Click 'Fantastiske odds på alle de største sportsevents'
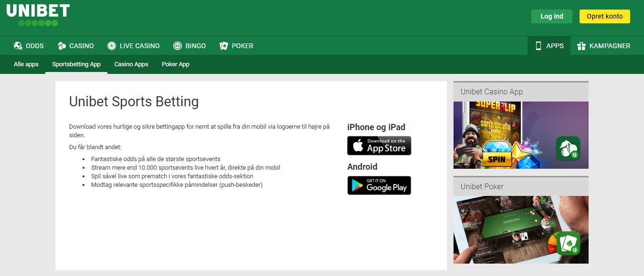The width and height of the screenshot is (644, 276). tap(156, 159)
